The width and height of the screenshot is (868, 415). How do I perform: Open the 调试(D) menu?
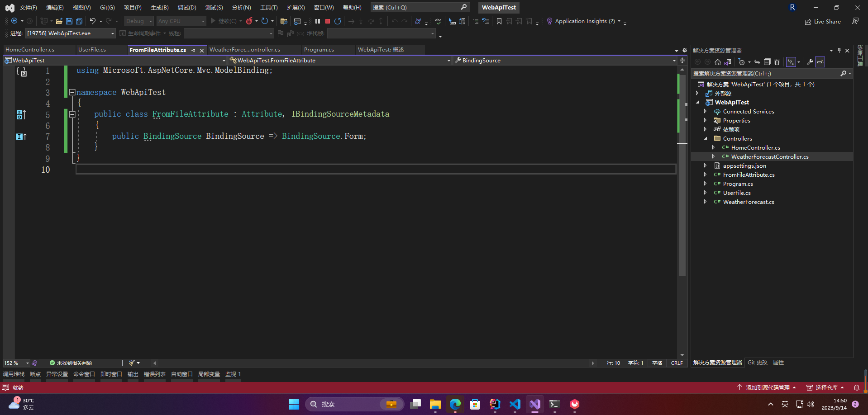[187, 8]
